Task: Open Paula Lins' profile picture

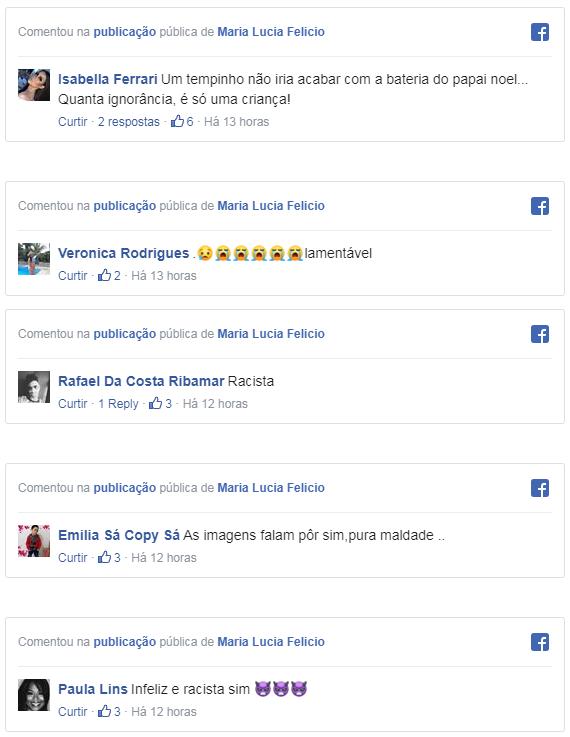Action: pos(34,695)
